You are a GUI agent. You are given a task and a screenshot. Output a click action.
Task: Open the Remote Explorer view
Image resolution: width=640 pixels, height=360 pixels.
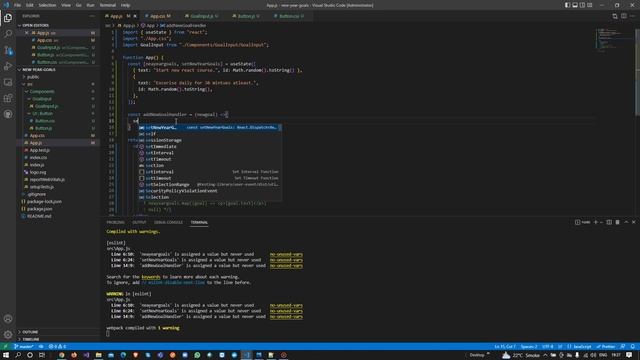[8, 82]
